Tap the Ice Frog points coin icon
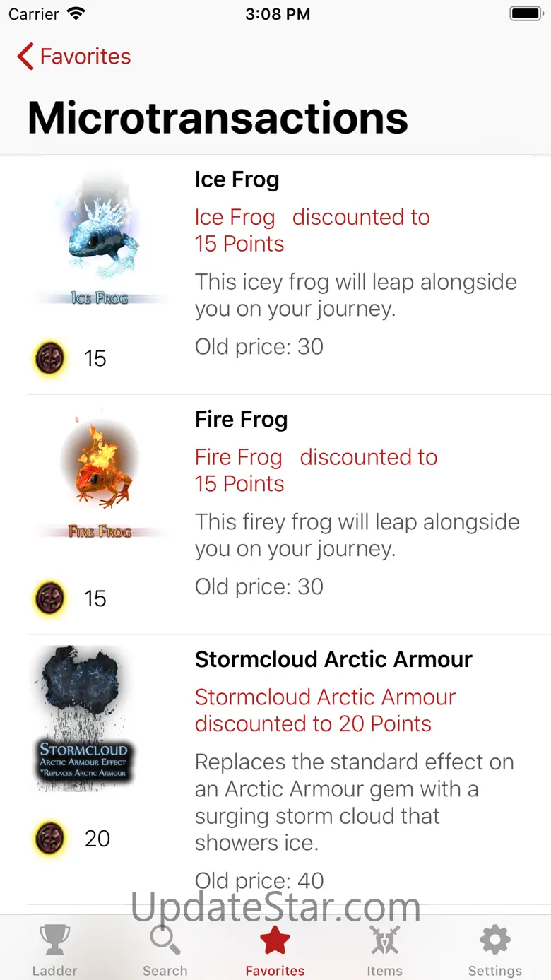This screenshot has height=980, width=551. pos(50,358)
